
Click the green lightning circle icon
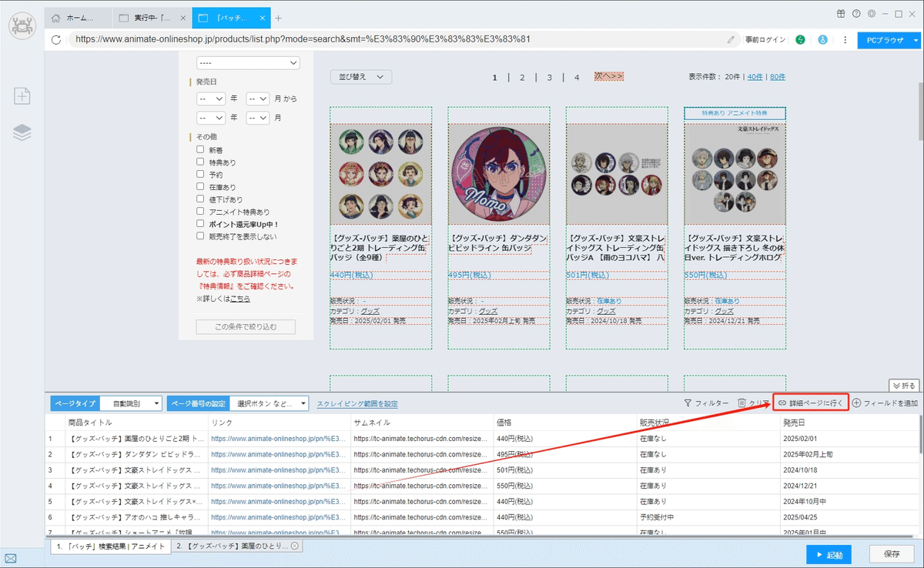pos(801,39)
